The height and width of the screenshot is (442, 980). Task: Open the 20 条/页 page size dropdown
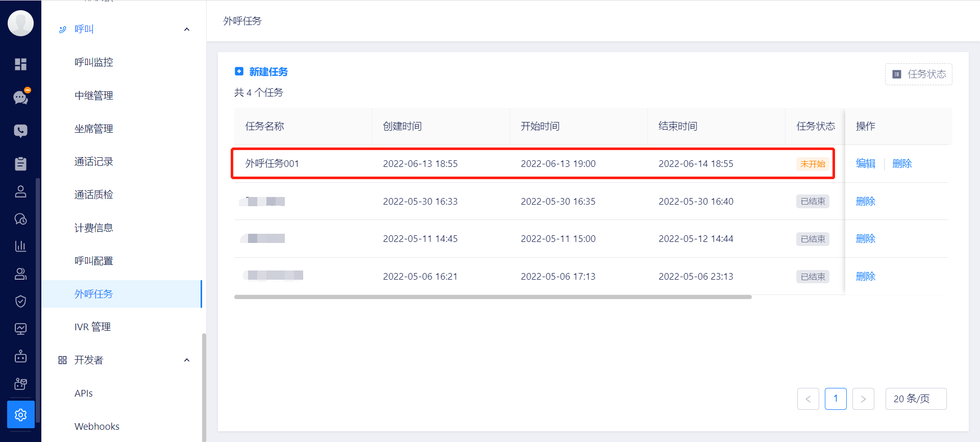tap(916, 399)
